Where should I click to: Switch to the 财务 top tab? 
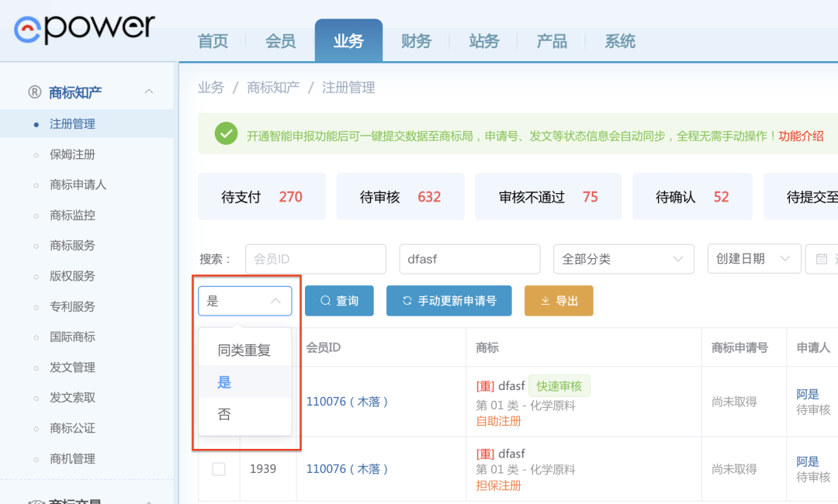[x=416, y=41]
